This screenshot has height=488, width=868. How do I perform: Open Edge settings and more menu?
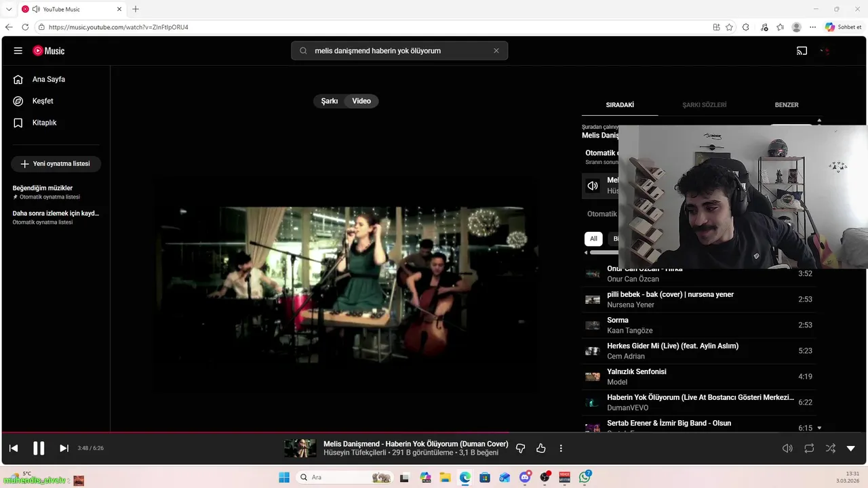point(813,27)
